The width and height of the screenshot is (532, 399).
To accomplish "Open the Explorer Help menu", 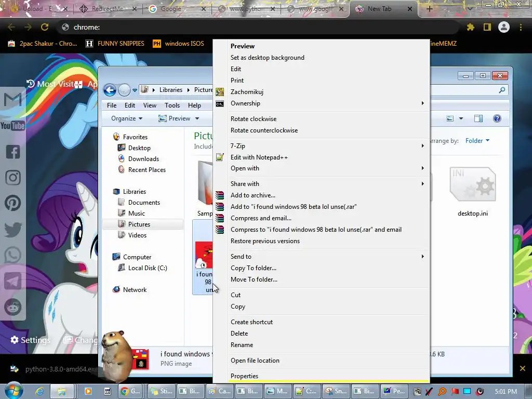I will (194, 105).
